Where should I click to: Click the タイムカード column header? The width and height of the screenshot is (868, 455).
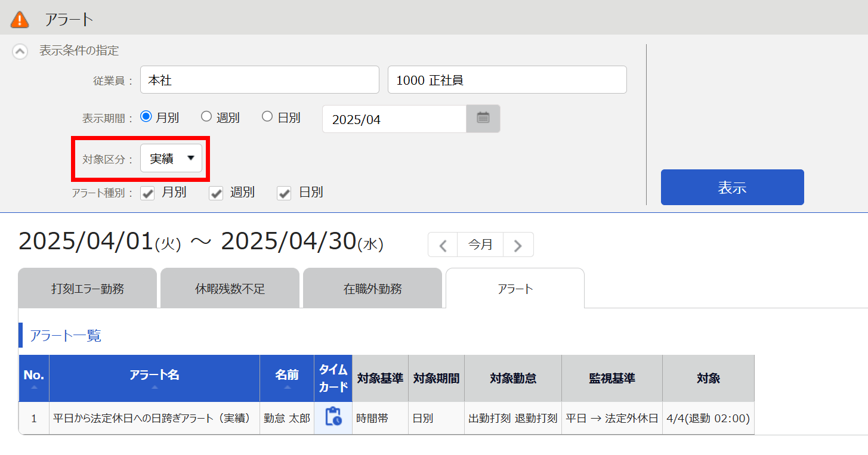pyautogui.click(x=333, y=378)
